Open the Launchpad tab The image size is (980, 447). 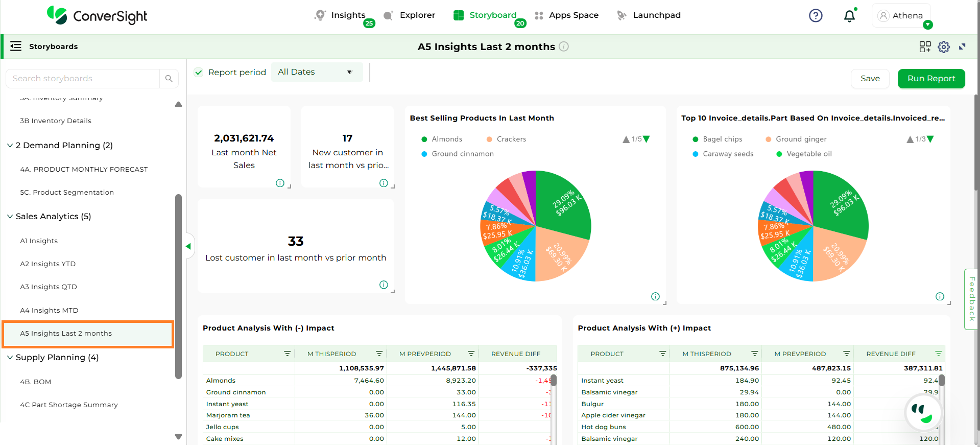point(649,15)
